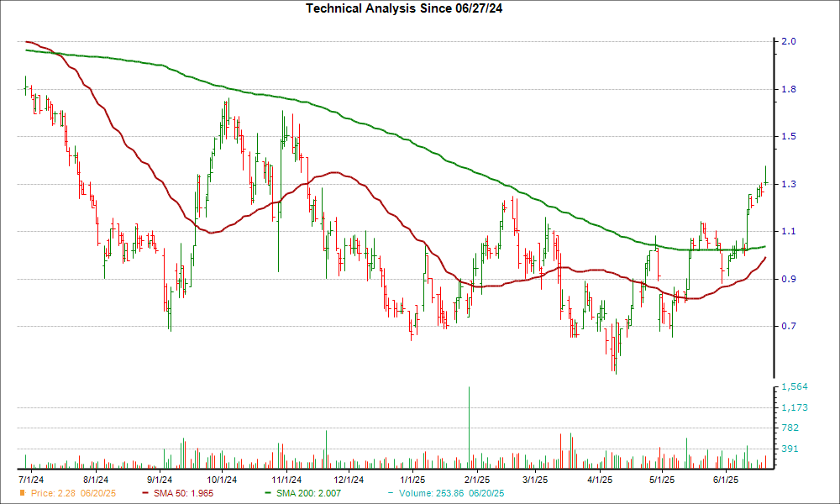Click the 12/1/24 date axis label
The width and height of the screenshot is (840, 504).
[x=349, y=480]
